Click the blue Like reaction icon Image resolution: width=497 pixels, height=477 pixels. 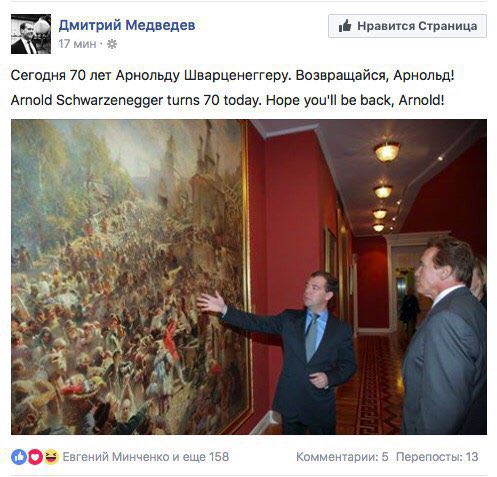(x=19, y=457)
